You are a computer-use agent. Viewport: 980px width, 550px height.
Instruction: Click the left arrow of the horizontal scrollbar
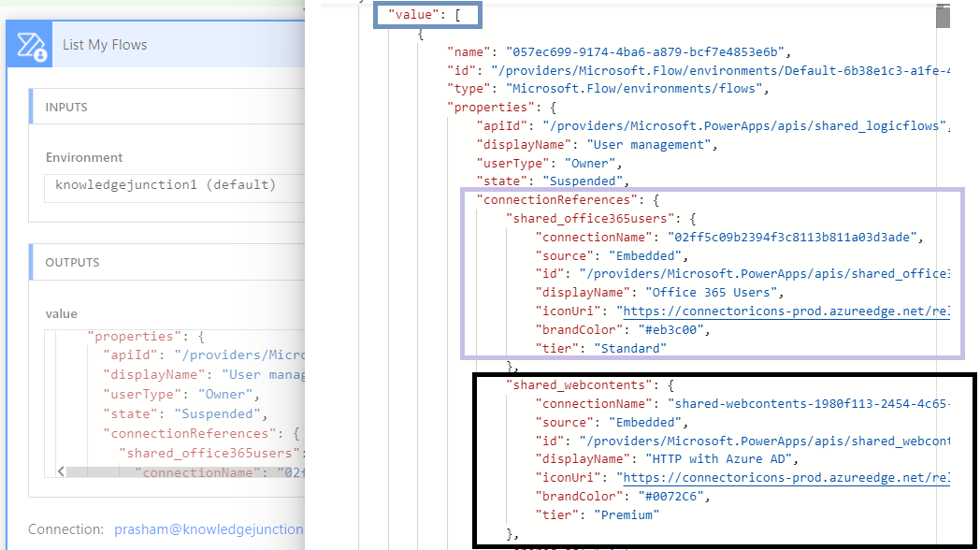(x=61, y=471)
